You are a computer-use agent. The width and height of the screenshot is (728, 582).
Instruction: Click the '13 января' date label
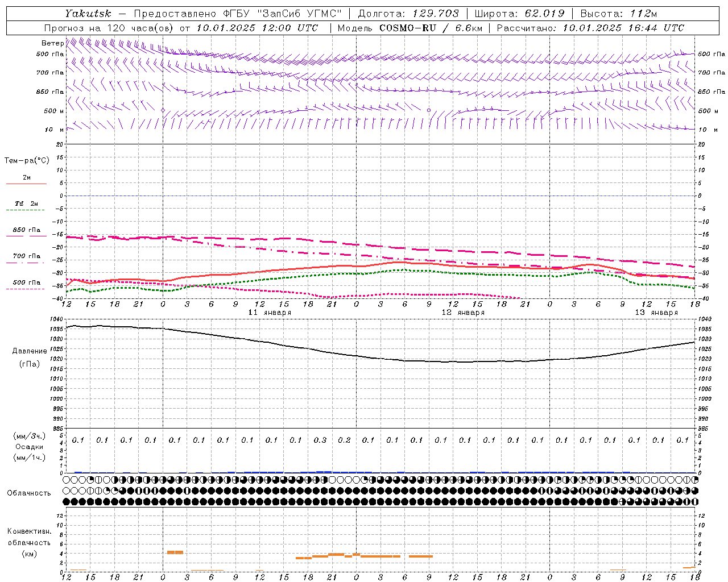click(x=656, y=313)
